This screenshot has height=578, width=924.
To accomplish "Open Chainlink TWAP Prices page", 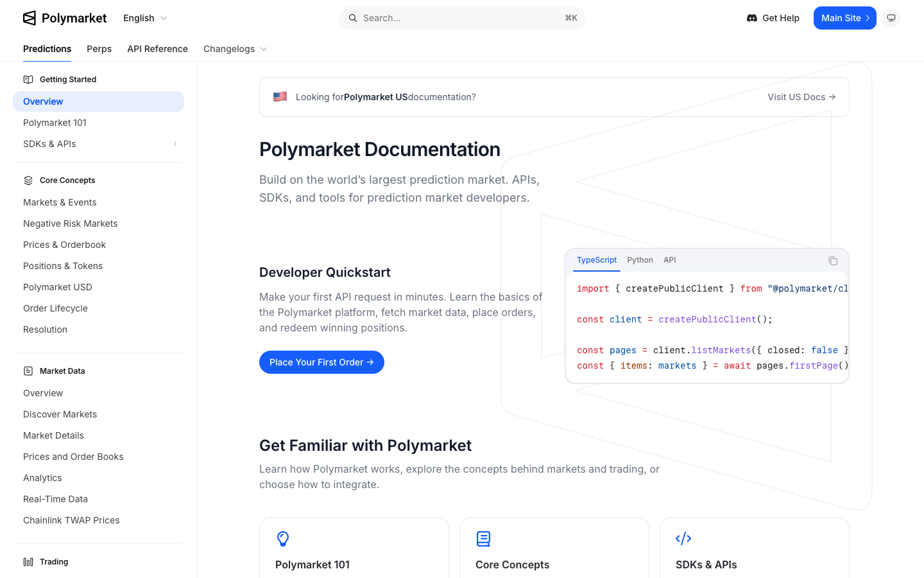I will click(98, 520).
